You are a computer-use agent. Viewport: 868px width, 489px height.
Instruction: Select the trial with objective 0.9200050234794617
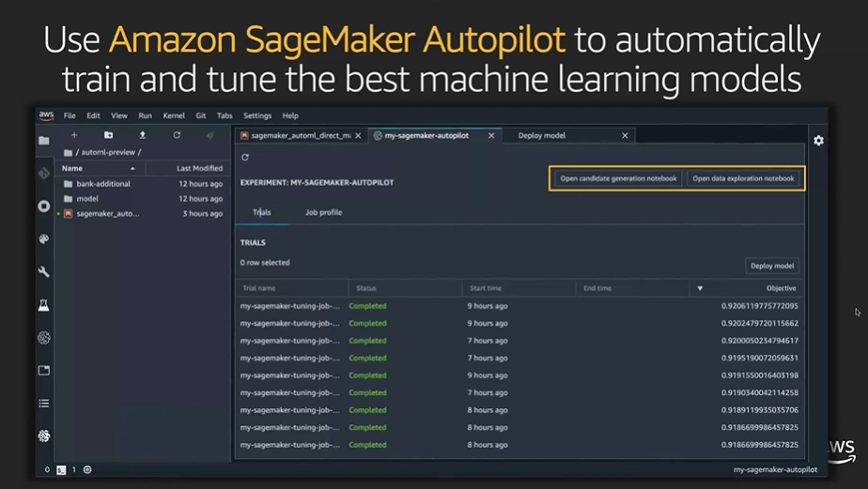coord(519,341)
